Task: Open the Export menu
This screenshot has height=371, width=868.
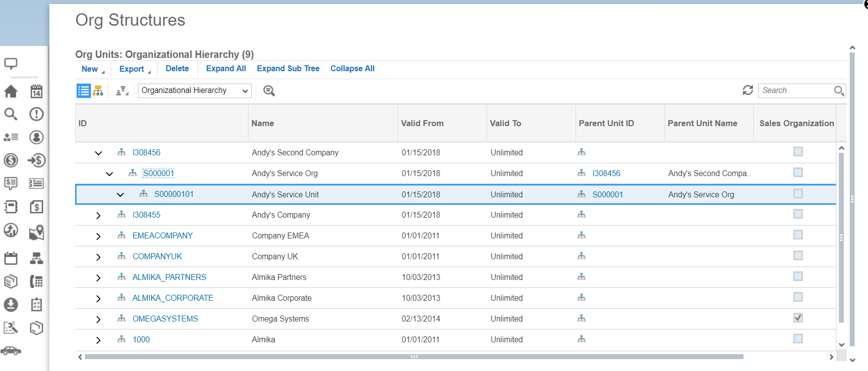Action: [x=134, y=69]
